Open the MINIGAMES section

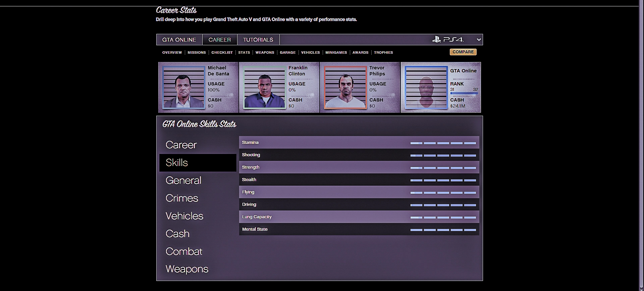click(336, 52)
